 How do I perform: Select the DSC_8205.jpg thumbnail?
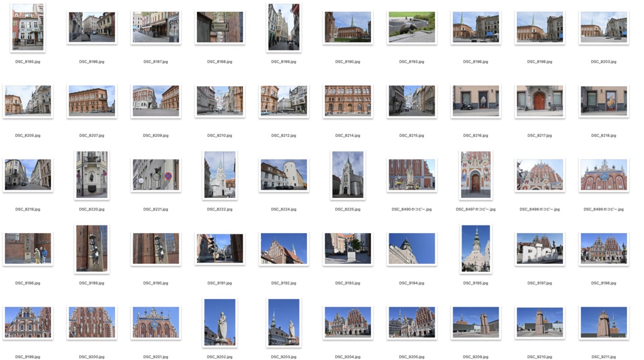[x=28, y=101]
